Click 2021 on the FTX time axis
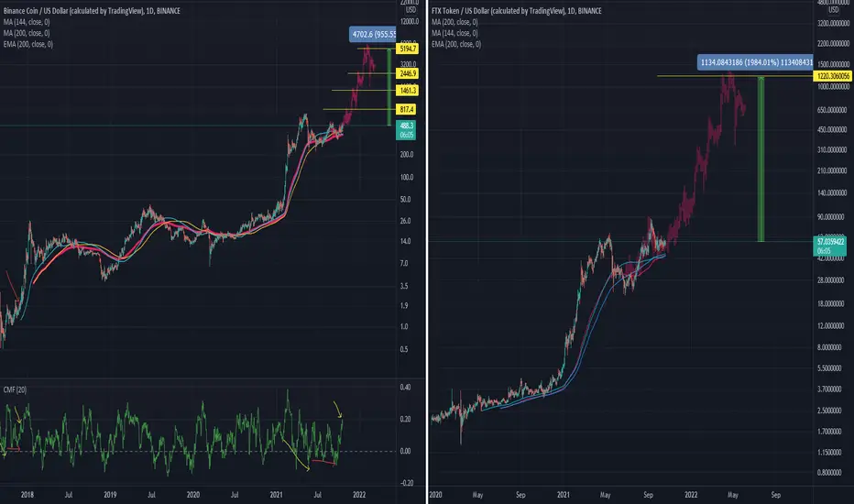Viewport: 854px width, 504px height. click(564, 495)
